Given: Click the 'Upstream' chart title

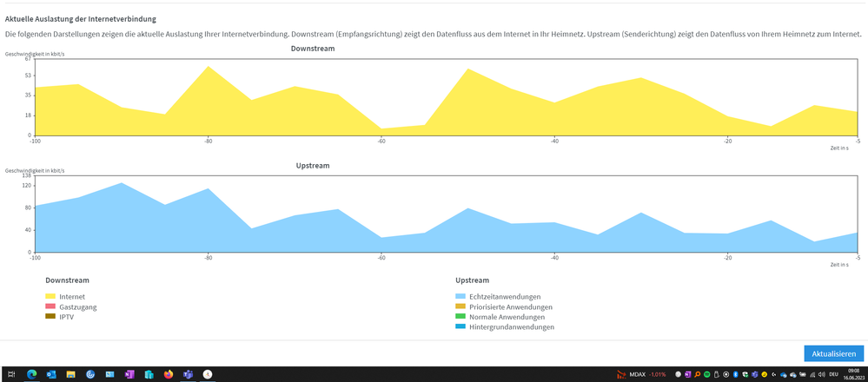Looking at the screenshot, I should click(314, 165).
